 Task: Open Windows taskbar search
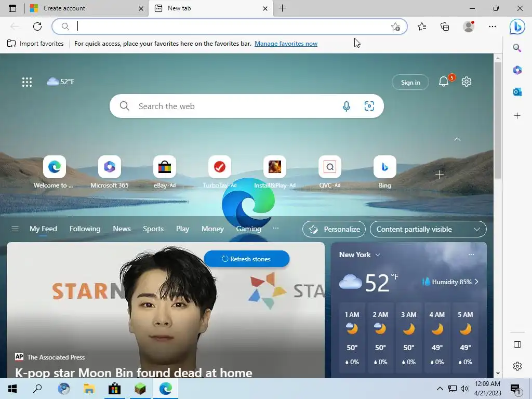click(x=37, y=389)
